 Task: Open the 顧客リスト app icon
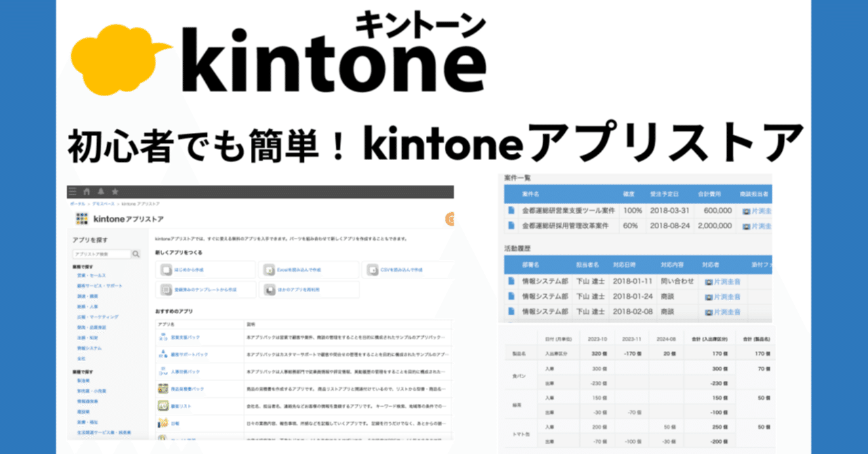(163, 406)
